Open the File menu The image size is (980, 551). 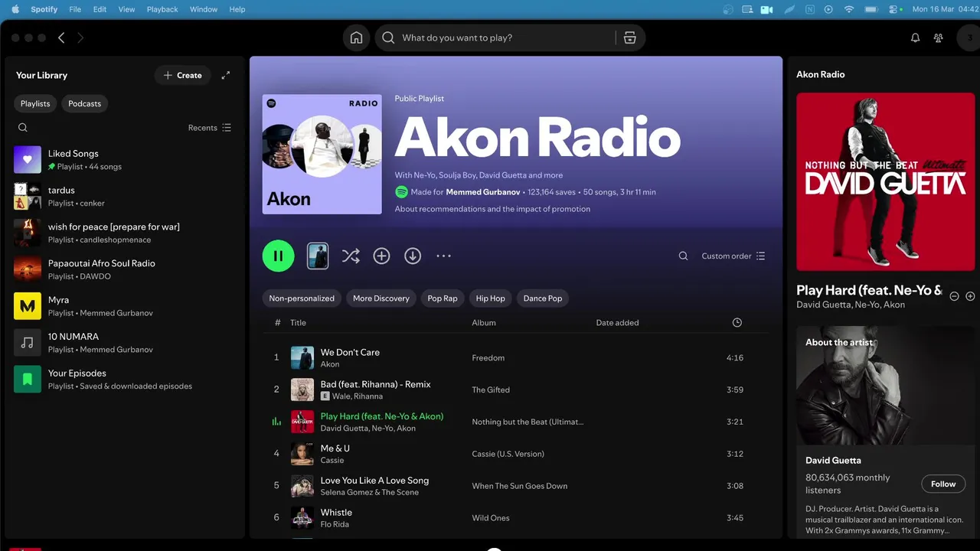pyautogui.click(x=75, y=9)
